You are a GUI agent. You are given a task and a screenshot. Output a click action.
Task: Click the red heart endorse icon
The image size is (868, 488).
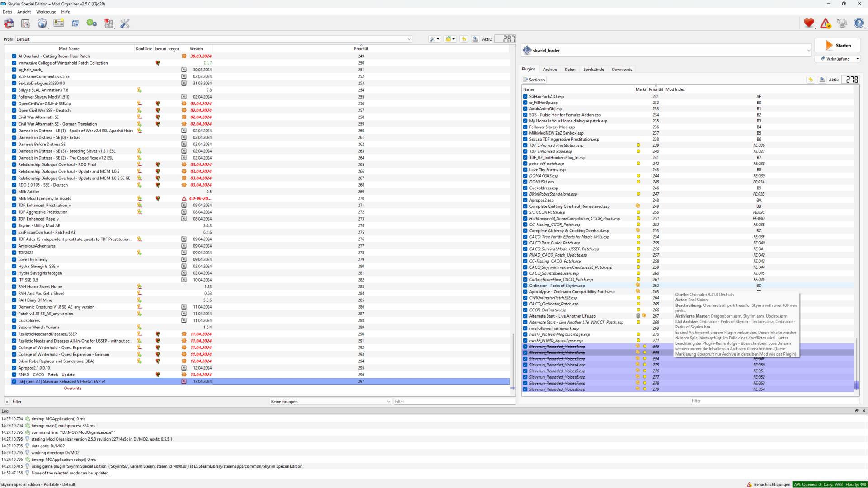tap(809, 23)
